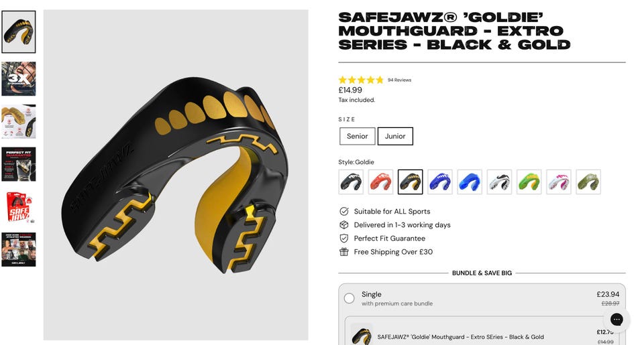Click the Perfect Fit Guarantee shield icon
This screenshot has height=345, width=644.
[x=343, y=238]
